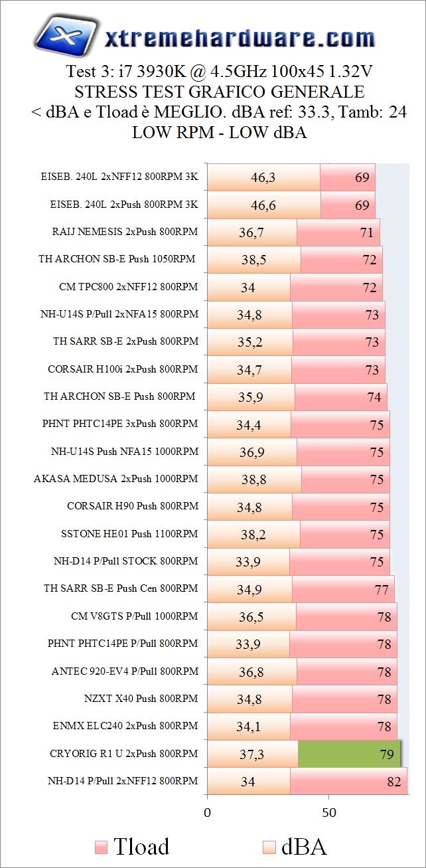Viewport: 426px width, 868px height.
Task: Click the Tload legend color swatch
Action: point(101,846)
